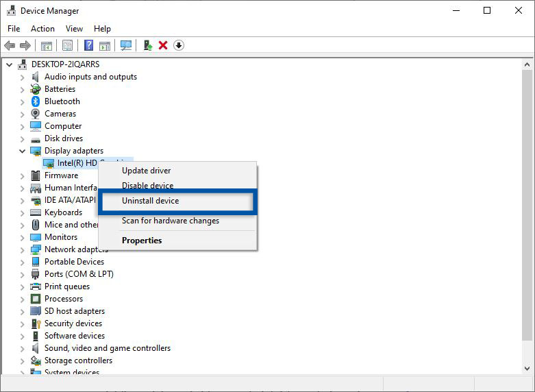Open Properties from the context menu
This screenshot has height=392, width=535.
tap(142, 241)
